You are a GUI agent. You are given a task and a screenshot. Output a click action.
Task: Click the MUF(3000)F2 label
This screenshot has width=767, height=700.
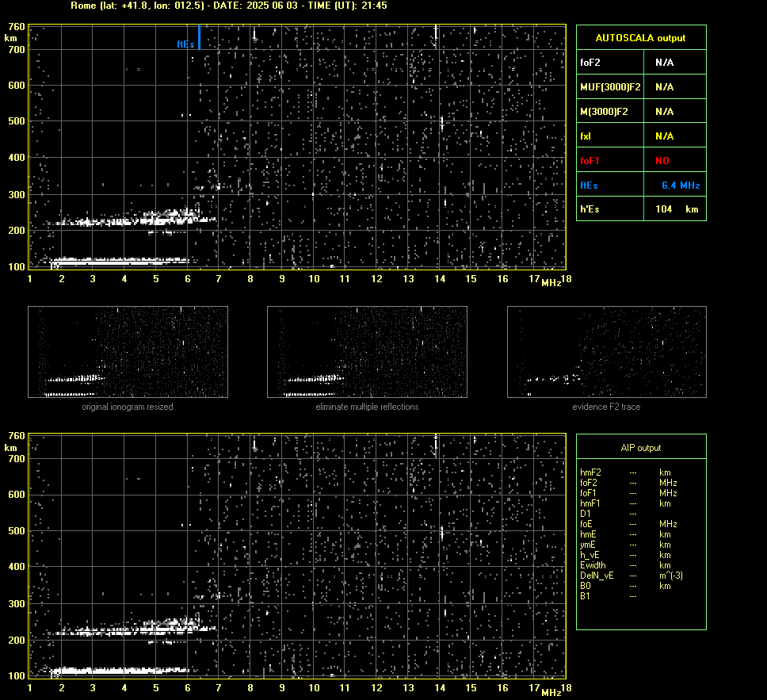pos(610,87)
